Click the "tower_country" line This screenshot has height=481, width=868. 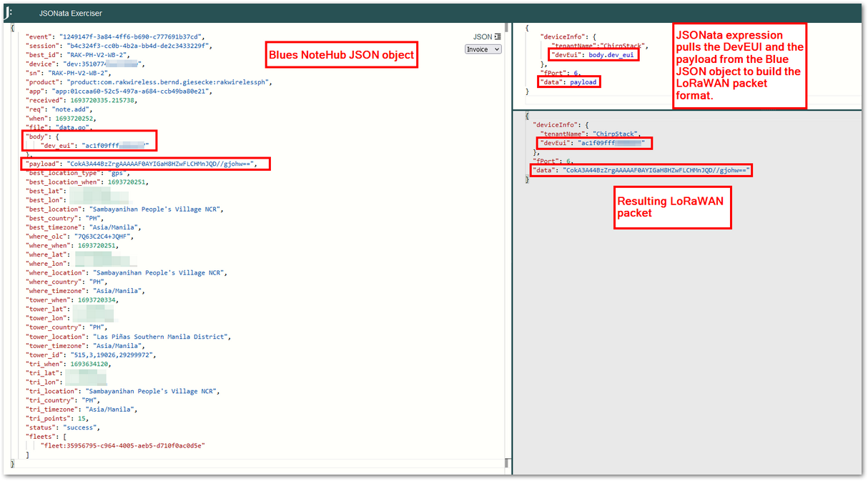(66, 327)
